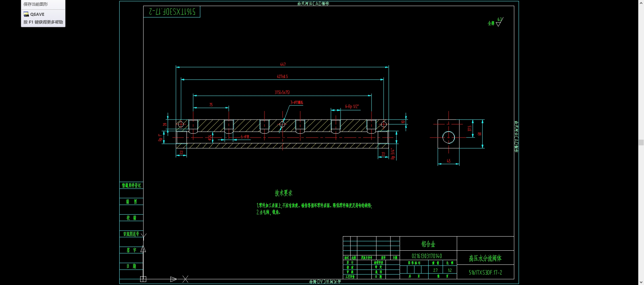Select the 借通用件登记 side cell

(131, 185)
